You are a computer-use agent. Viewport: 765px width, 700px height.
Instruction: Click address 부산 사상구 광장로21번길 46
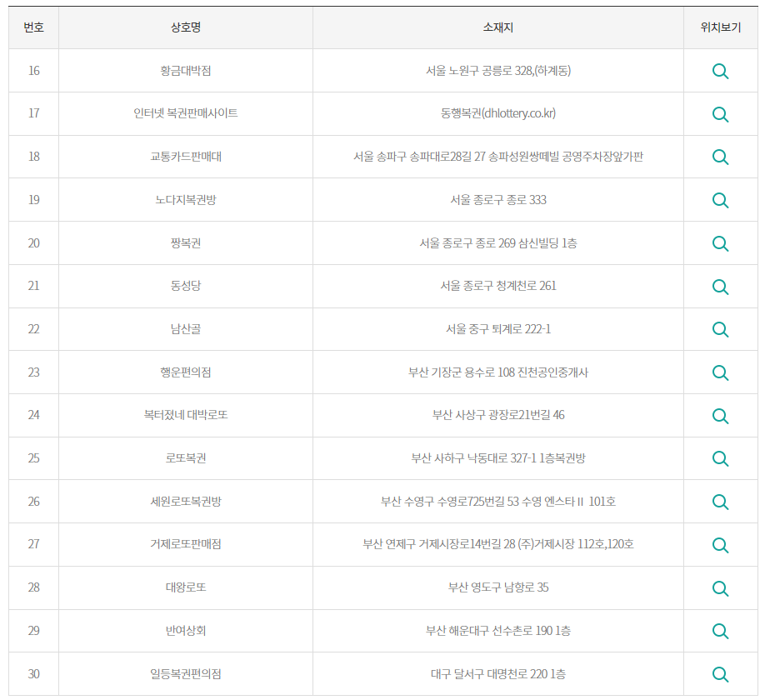click(498, 415)
